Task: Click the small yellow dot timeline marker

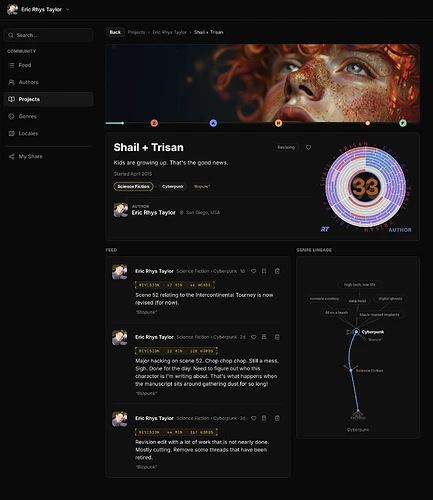Action: [x=368, y=123]
